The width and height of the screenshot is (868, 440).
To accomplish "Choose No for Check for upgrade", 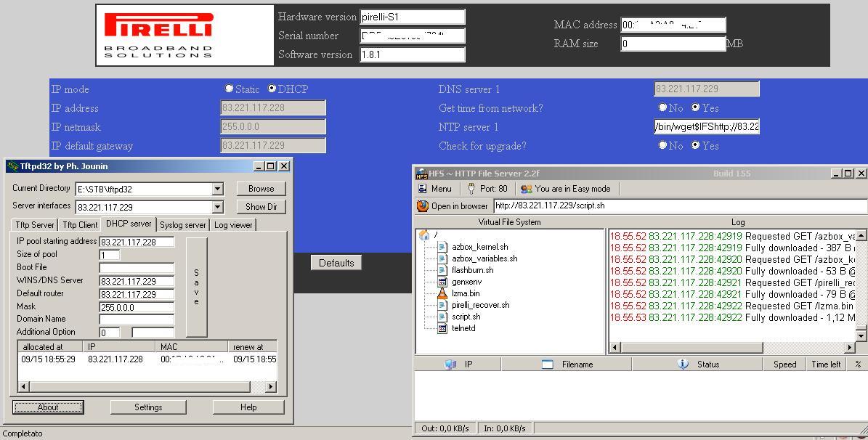I will (662, 145).
